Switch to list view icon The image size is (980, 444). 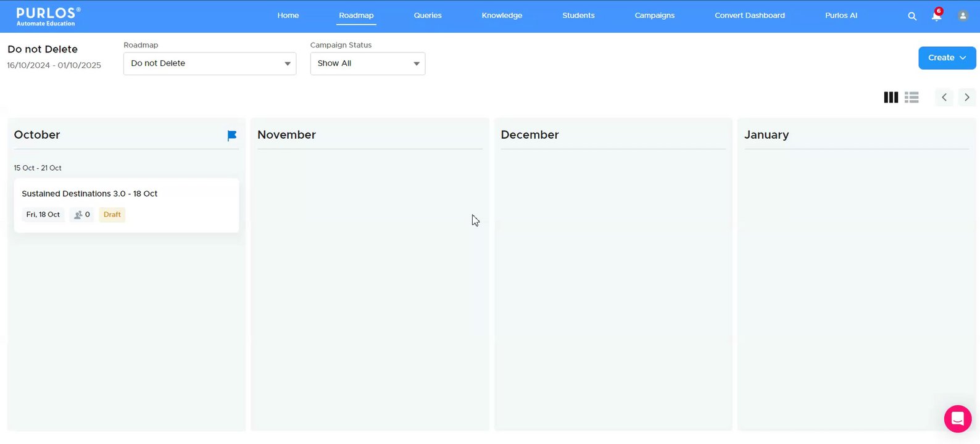[x=911, y=97]
